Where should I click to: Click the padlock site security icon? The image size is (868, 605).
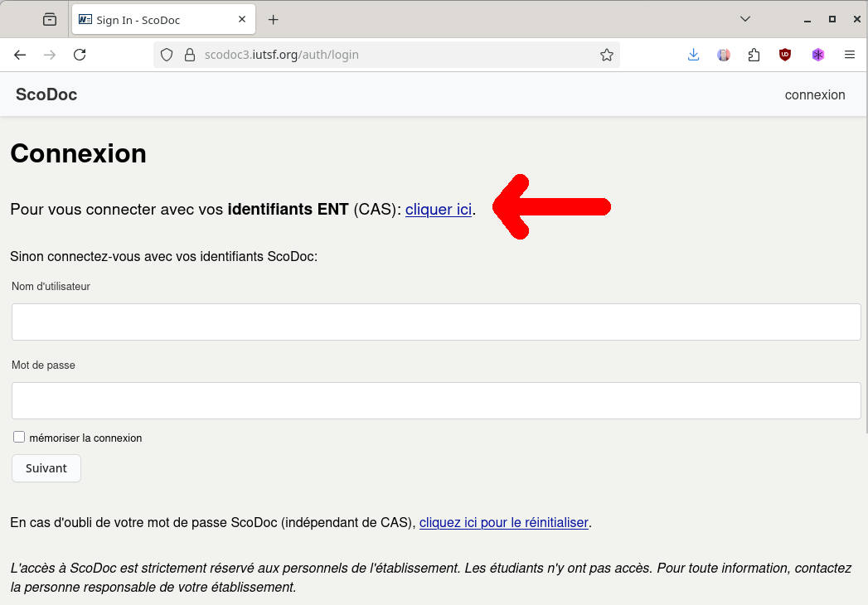tap(189, 55)
